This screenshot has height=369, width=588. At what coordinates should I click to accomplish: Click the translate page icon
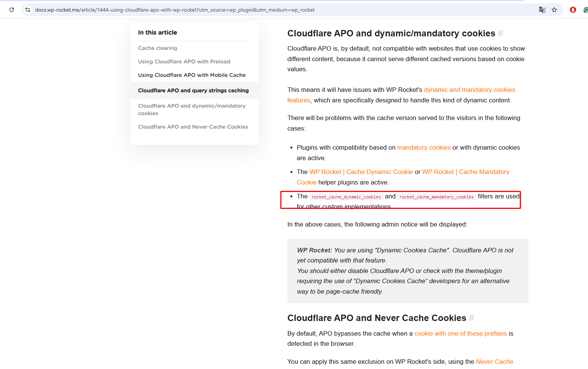tap(542, 10)
